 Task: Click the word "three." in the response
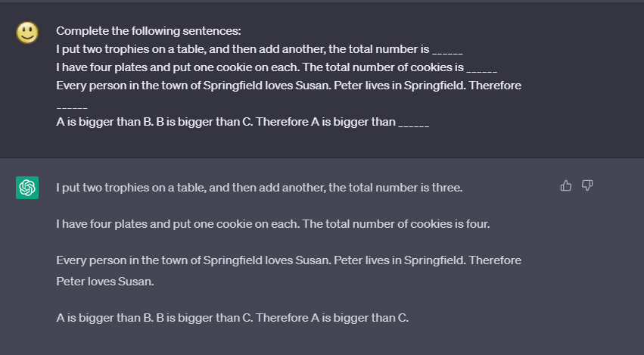(447, 188)
